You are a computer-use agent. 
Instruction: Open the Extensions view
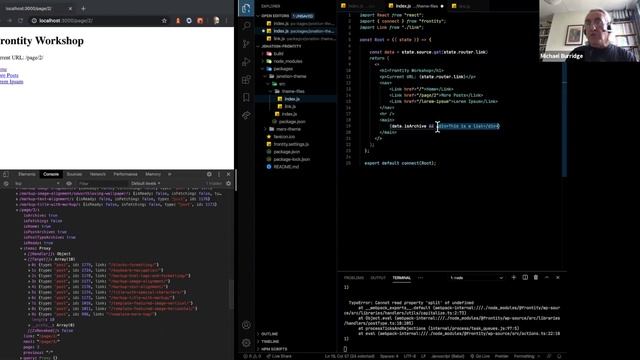(x=246, y=80)
